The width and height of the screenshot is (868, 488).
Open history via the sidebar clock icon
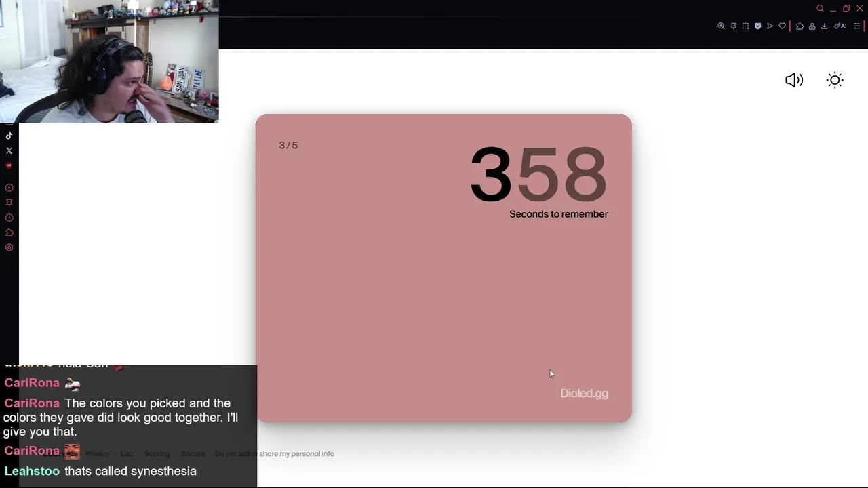click(x=9, y=218)
